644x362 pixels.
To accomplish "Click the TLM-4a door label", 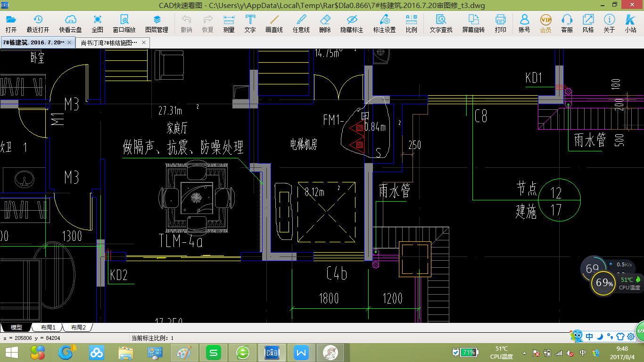I will tap(181, 240).
